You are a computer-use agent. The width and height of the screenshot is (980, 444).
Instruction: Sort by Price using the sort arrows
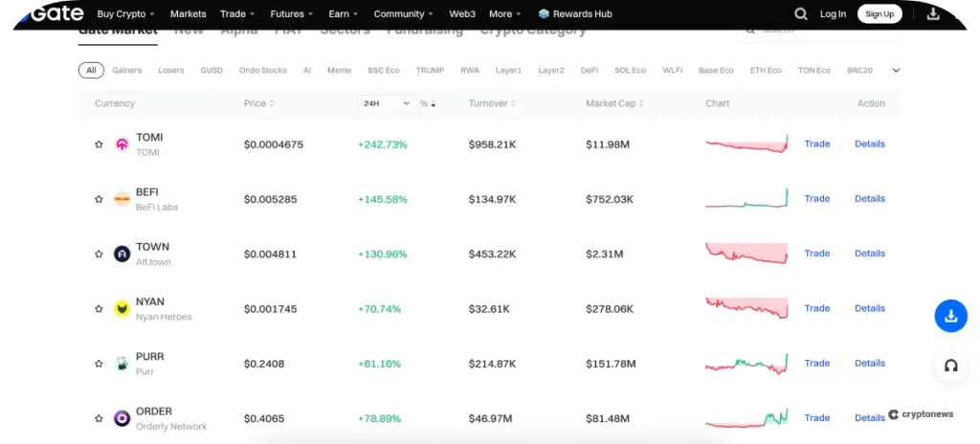click(271, 103)
